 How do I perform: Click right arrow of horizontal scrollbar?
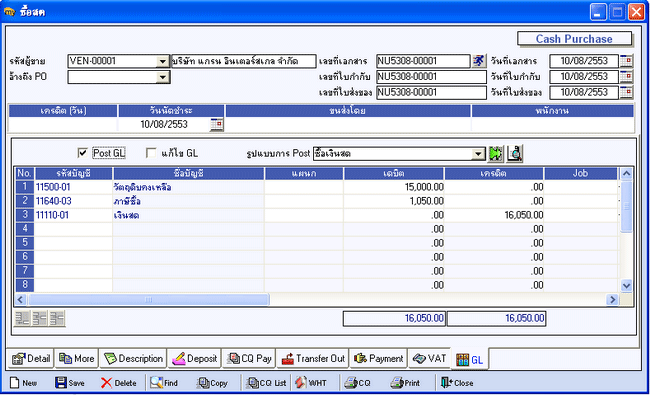pos(612,299)
